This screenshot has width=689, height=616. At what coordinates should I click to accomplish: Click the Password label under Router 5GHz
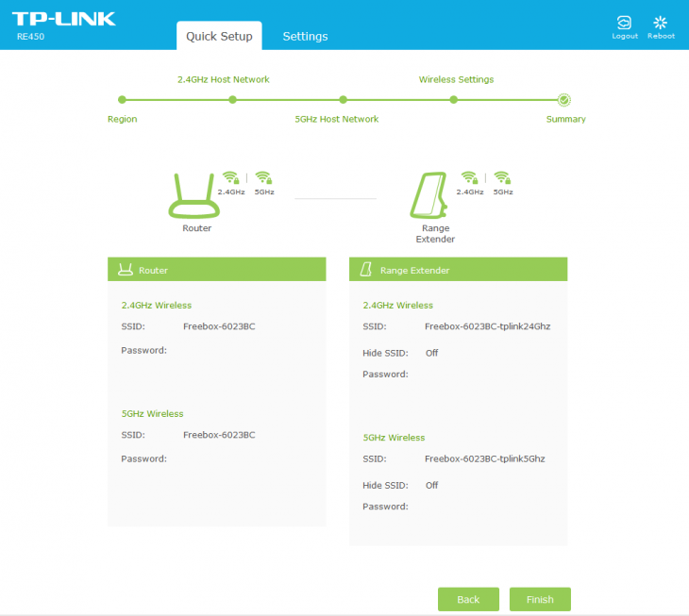tap(144, 458)
